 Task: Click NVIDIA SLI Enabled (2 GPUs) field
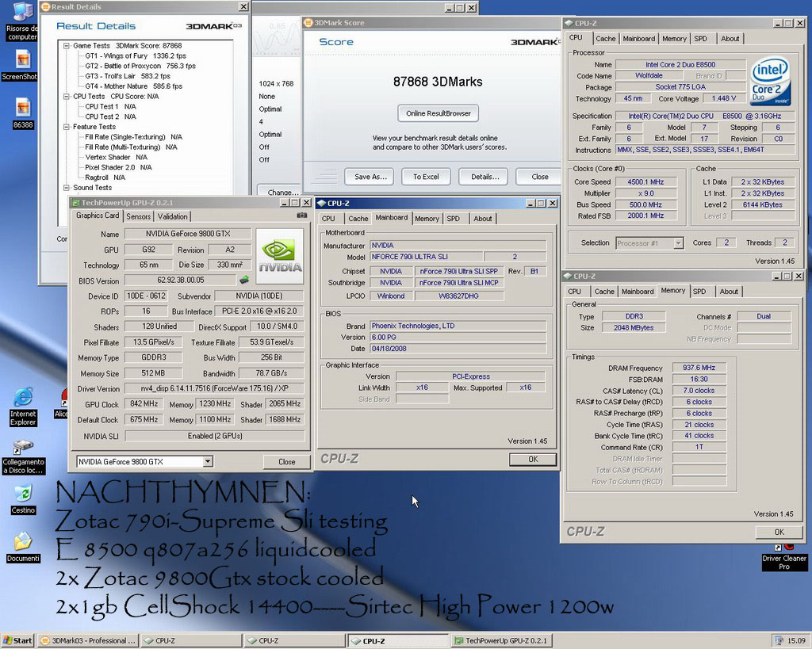pos(215,436)
